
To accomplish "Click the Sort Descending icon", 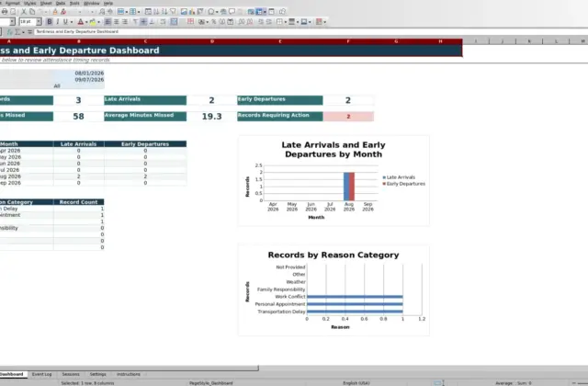I will [164, 12].
